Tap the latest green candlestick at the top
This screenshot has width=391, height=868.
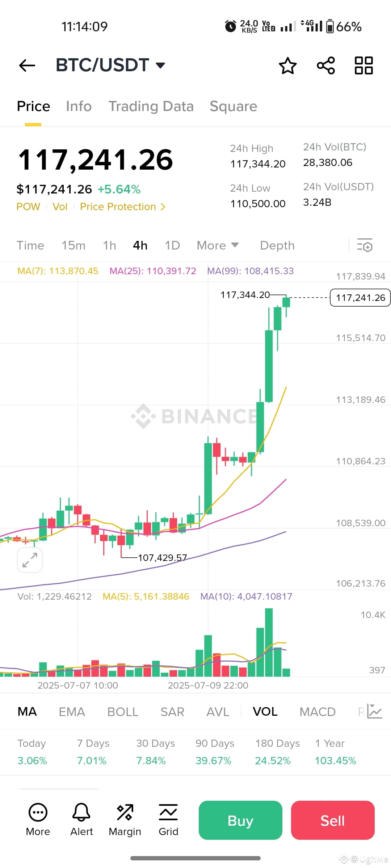click(286, 302)
